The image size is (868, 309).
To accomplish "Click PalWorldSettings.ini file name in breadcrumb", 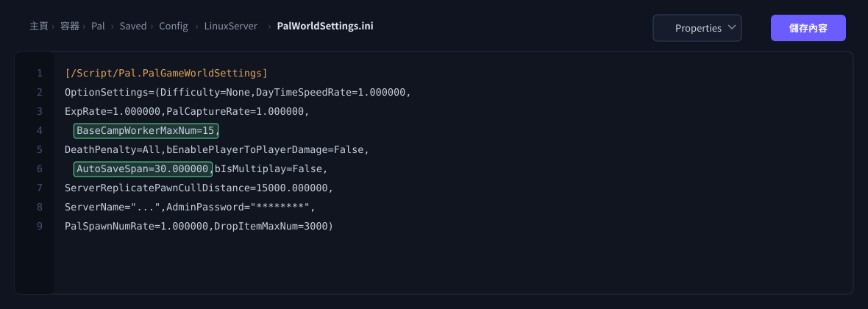I will pos(325,26).
